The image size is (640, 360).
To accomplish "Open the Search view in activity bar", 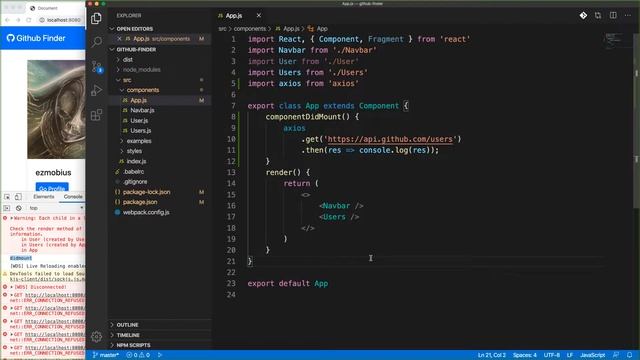I will tap(96, 42).
